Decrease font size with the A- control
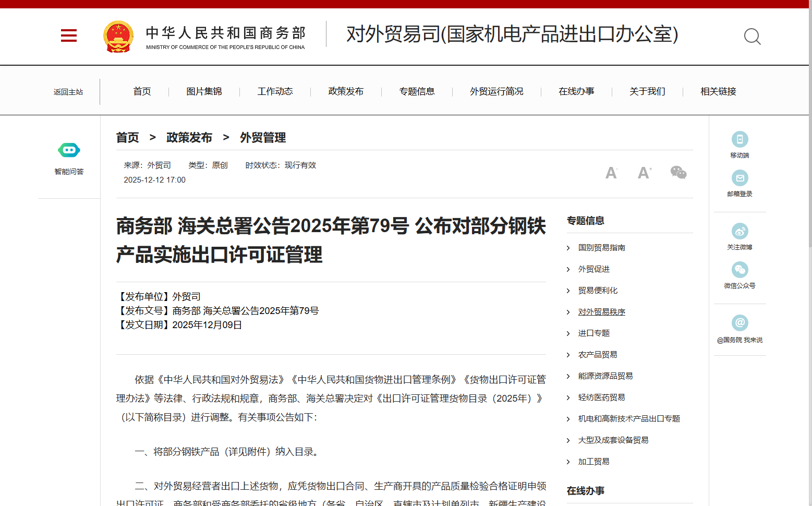The image size is (812, 506). point(611,172)
